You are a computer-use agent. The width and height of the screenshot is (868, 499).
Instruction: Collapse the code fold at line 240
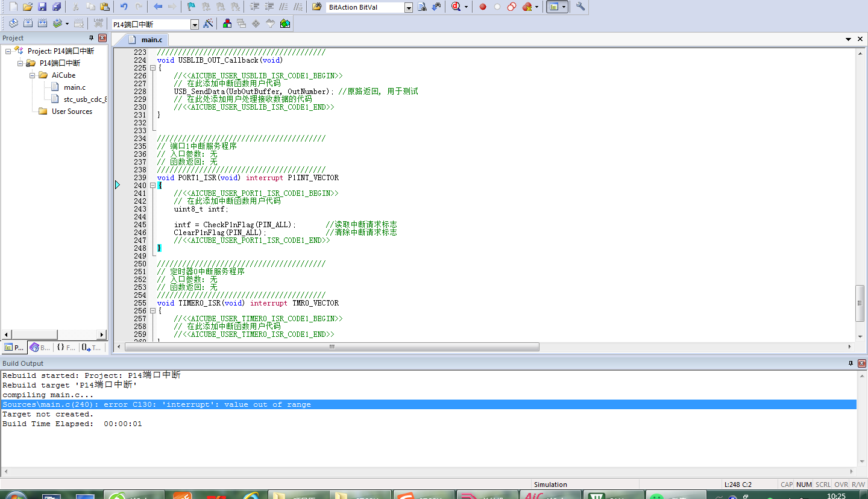[153, 186]
